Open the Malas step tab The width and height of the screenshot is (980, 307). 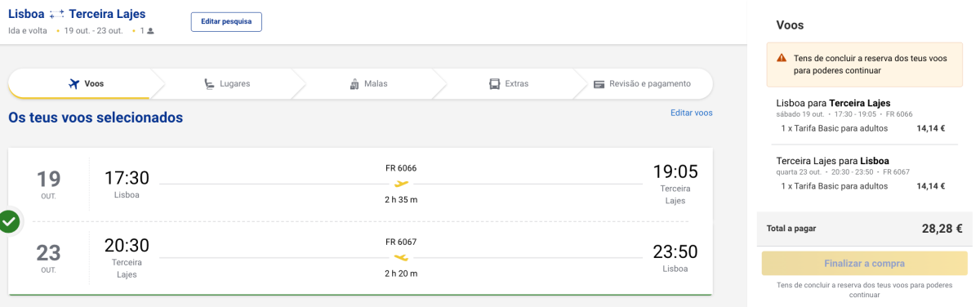point(367,84)
